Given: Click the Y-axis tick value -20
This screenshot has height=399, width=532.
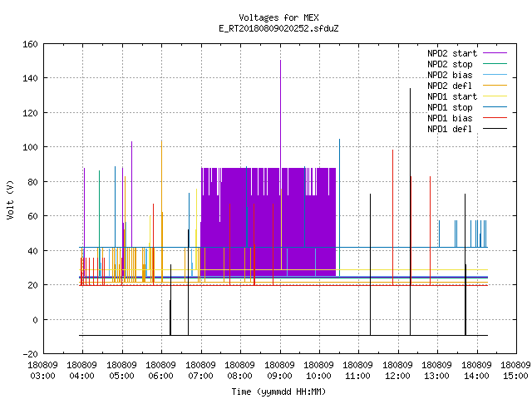Looking at the screenshot, I should (x=30, y=354).
